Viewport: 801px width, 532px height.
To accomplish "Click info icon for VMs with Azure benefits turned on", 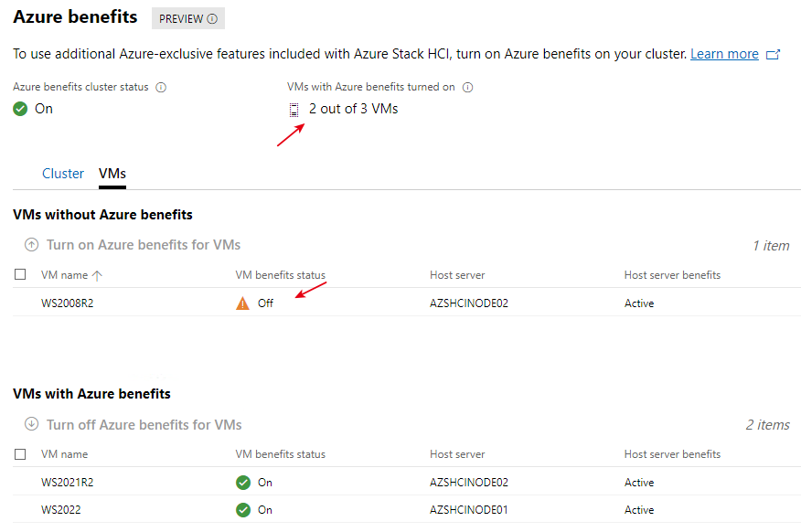I will (467, 88).
